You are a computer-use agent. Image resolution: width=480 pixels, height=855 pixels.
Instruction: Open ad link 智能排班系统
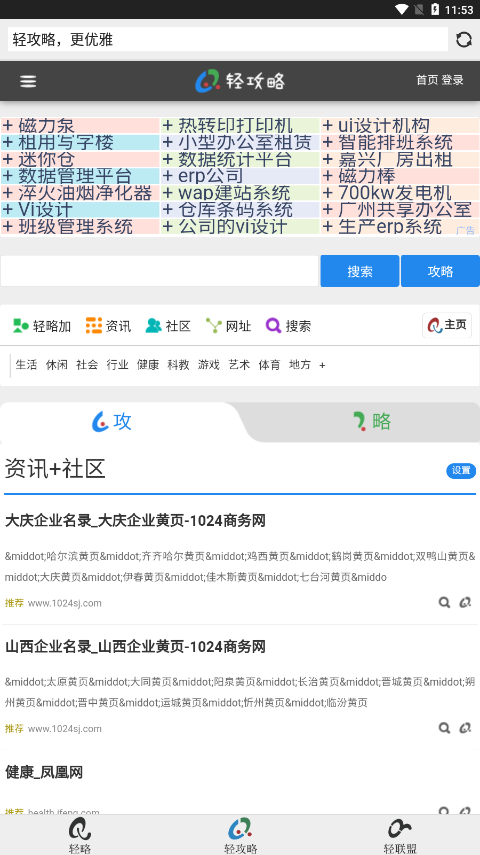point(400,143)
